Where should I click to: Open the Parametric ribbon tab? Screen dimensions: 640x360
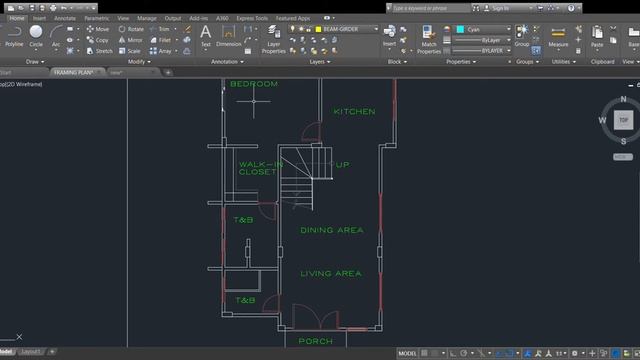96,18
